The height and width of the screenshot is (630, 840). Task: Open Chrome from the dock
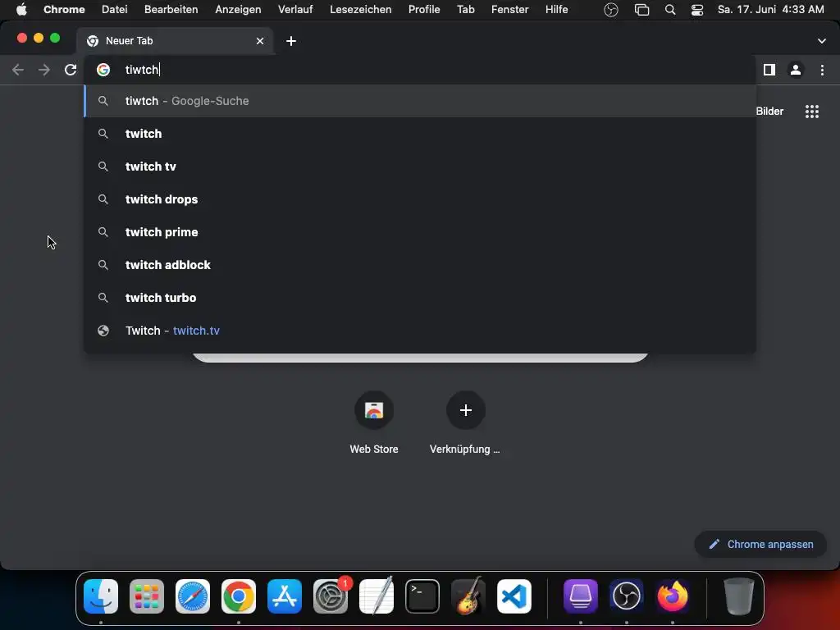pos(239,596)
